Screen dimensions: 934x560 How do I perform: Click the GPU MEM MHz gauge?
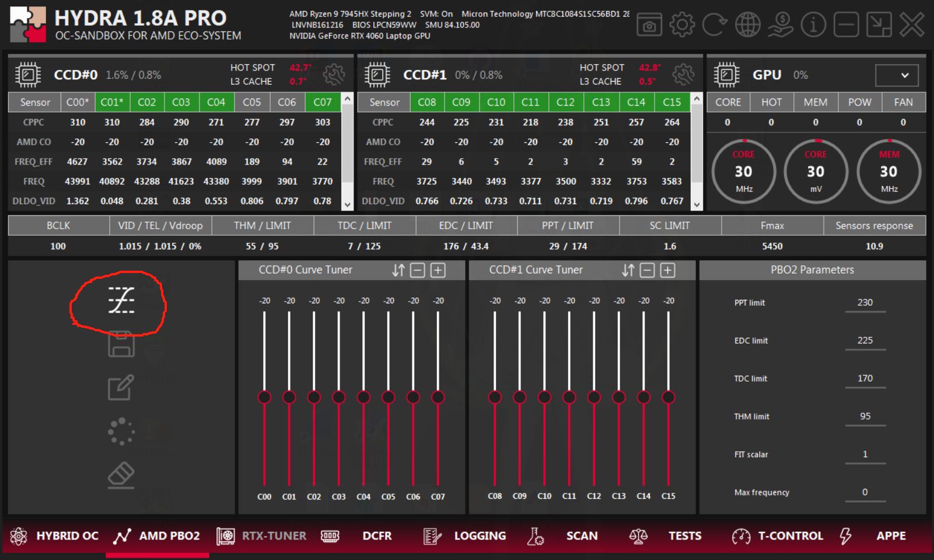(889, 171)
